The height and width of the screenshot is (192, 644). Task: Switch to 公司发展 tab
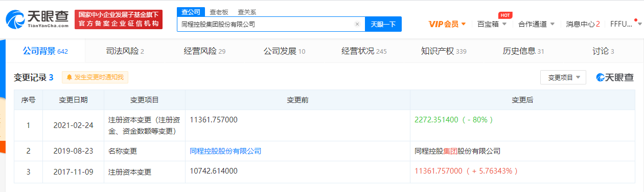[x=284, y=51]
